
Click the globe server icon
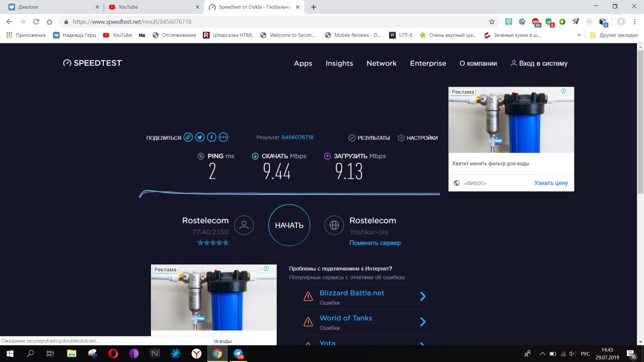334,225
